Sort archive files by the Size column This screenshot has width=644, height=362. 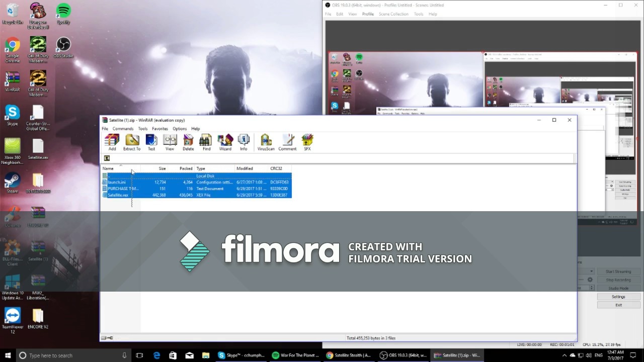tap(154, 168)
